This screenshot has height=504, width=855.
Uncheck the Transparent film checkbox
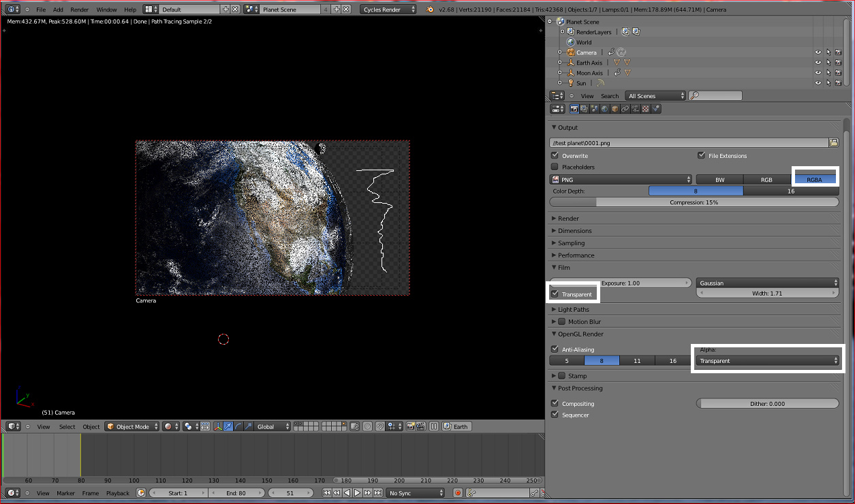point(555,294)
